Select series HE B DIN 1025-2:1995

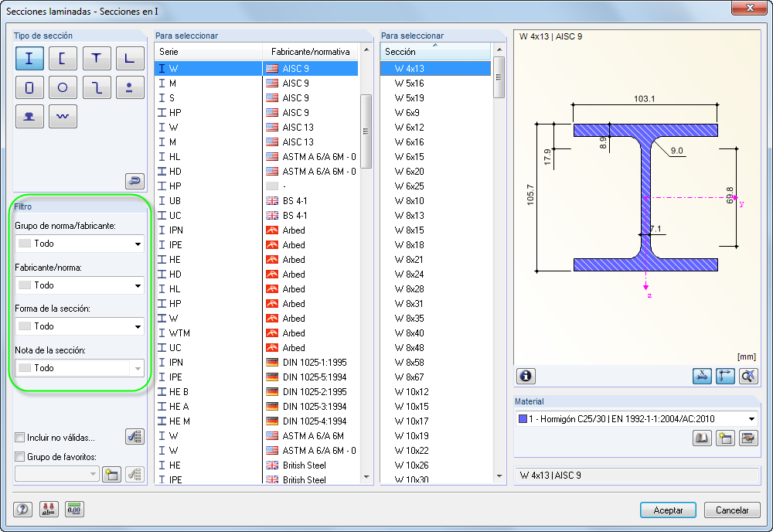coord(257,392)
